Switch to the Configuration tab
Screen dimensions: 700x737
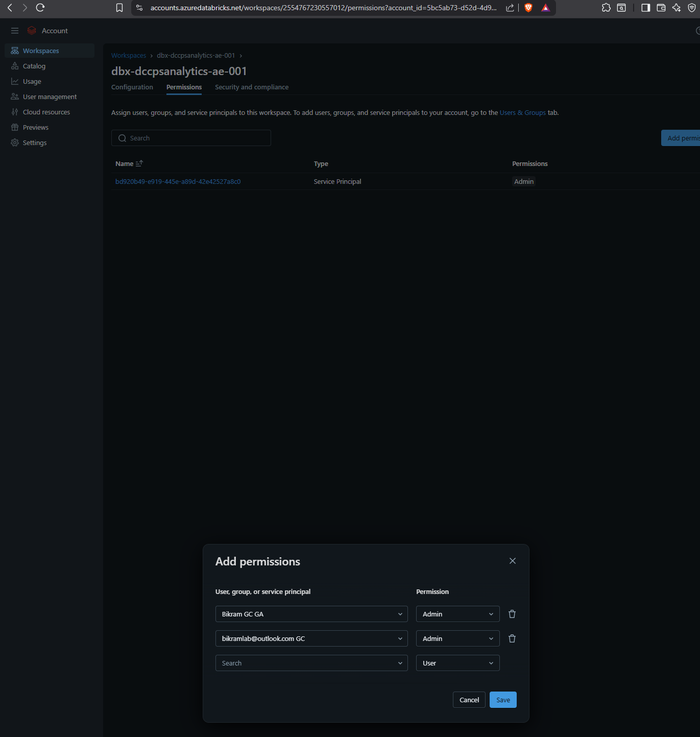(132, 87)
